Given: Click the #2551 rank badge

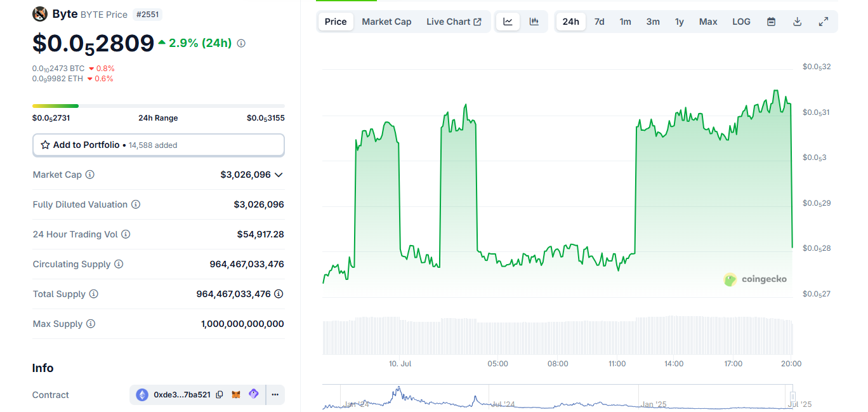Looking at the screenshot, I should coord(148,14).
